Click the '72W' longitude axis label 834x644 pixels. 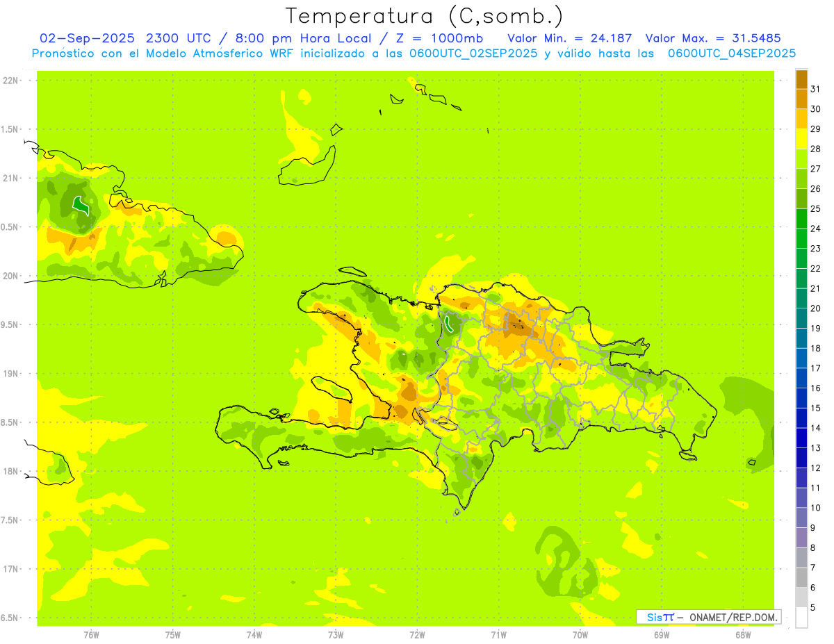417,635
